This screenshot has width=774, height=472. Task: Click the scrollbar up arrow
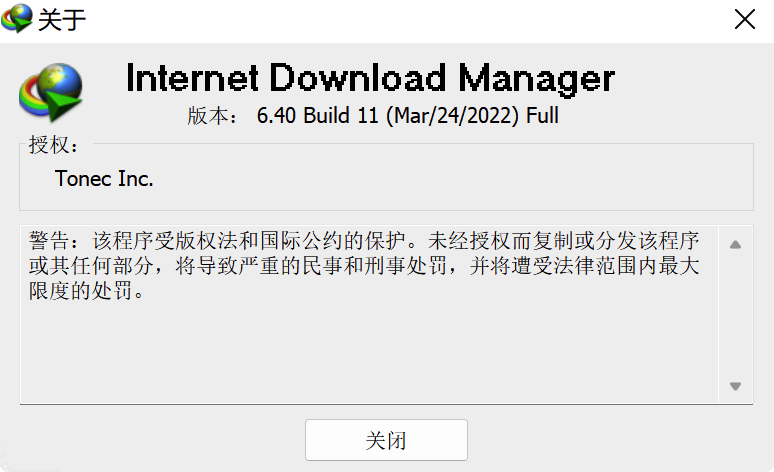tap(735, 244)
